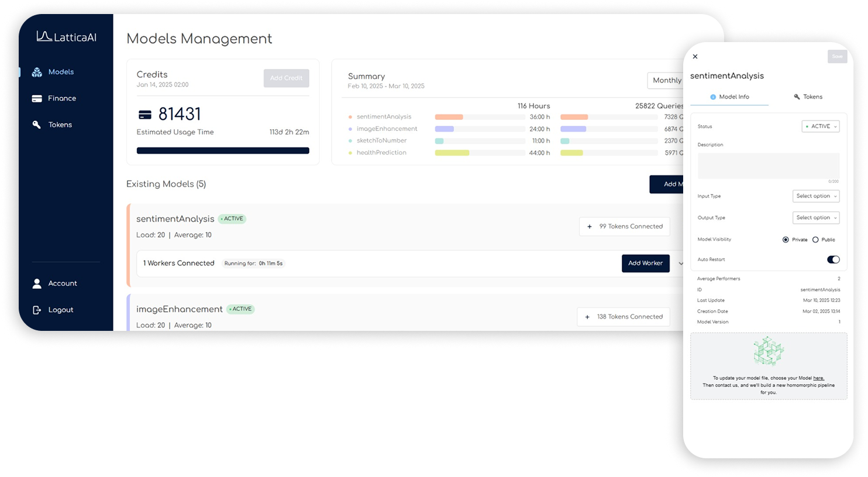Switch to the Model Info tab
The width and height of the screenshot is (868, 477).
click(729, 97)
